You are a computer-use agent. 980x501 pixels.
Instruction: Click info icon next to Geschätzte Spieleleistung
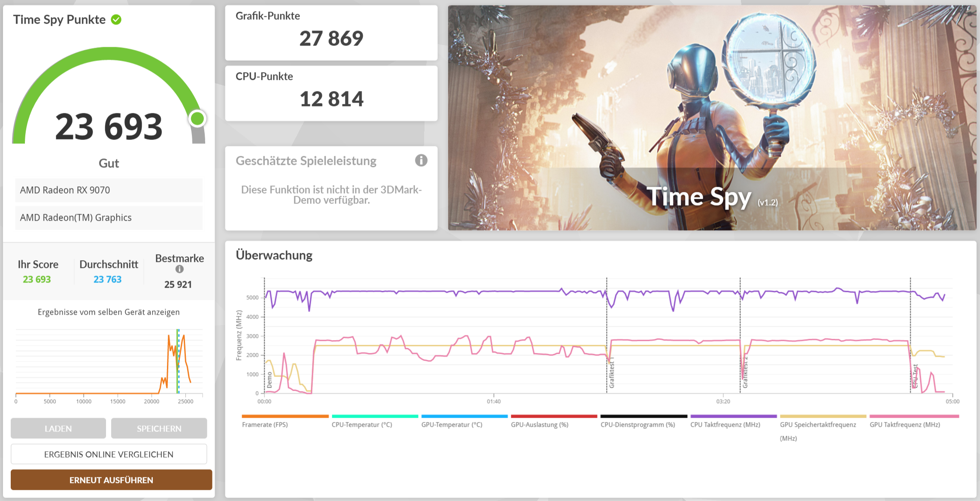[x=421, y=161]
